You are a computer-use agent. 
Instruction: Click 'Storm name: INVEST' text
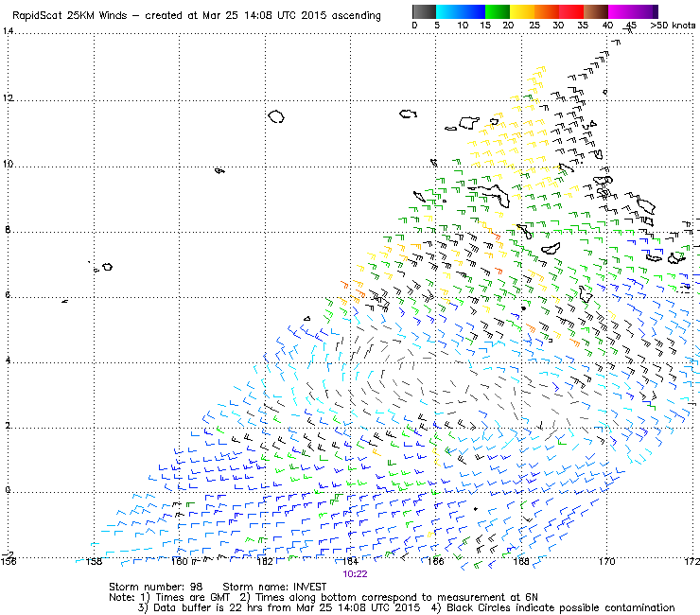[x=274, y=587]
